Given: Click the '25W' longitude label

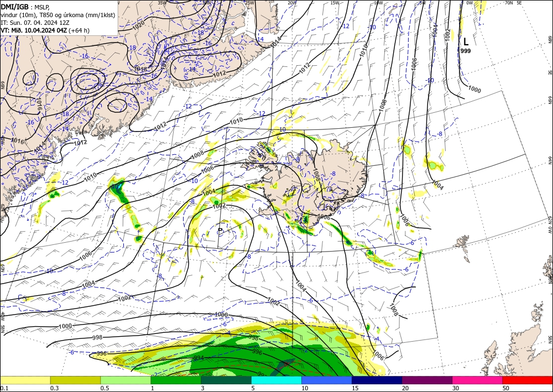Looking at the screenshot, I should tap(249, 3).
